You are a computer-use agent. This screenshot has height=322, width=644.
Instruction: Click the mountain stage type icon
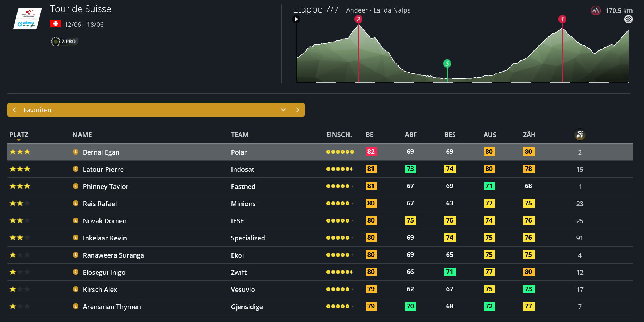tap(595, 11)
